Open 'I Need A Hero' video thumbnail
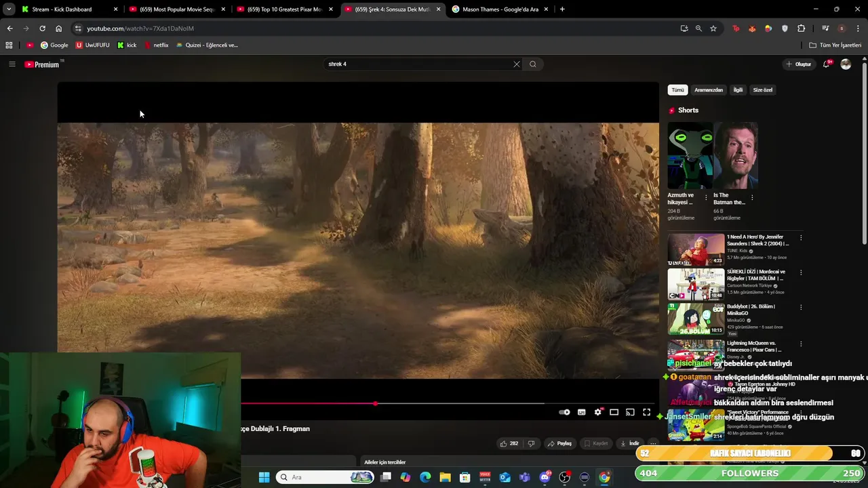Viewport: 868px width, 488px height. pyautogui.click(x=696, y=249)
